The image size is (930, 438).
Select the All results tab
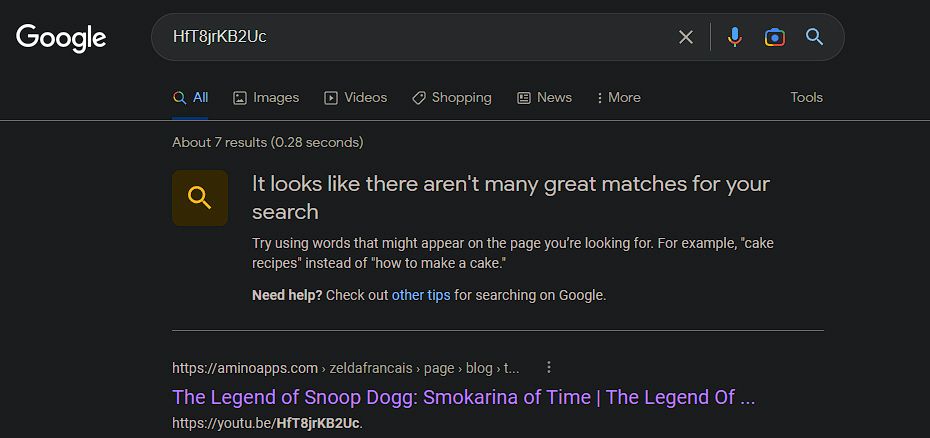click(x=191, y=97)
